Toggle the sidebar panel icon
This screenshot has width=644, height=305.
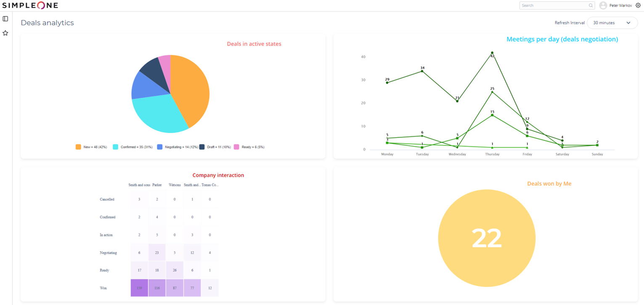click(x=5, y=19)
